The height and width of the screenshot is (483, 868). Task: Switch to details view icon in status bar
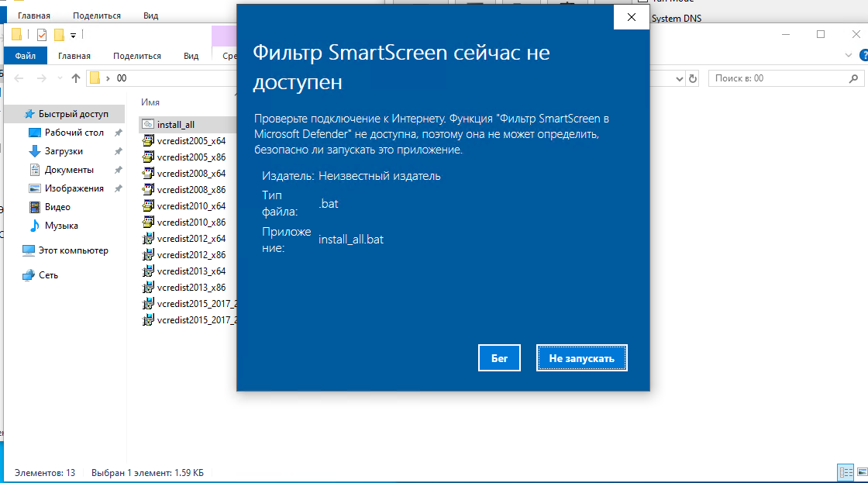tap(846, 472)
